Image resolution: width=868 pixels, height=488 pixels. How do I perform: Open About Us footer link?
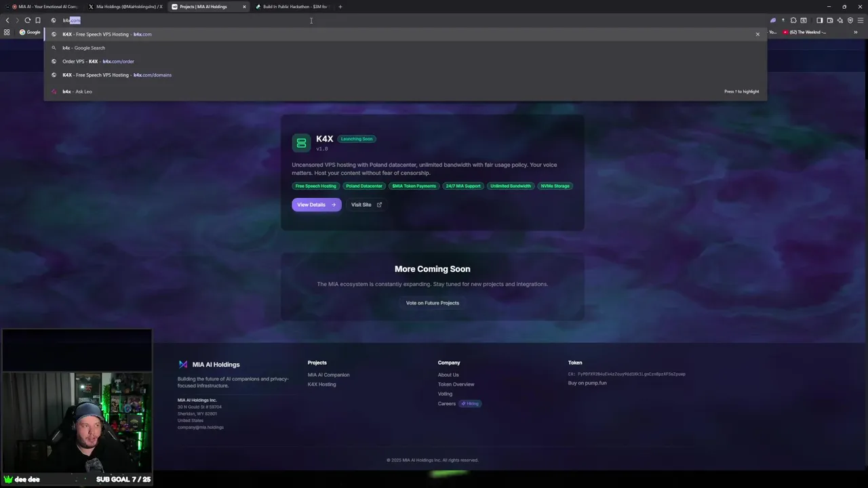[448, 375]
